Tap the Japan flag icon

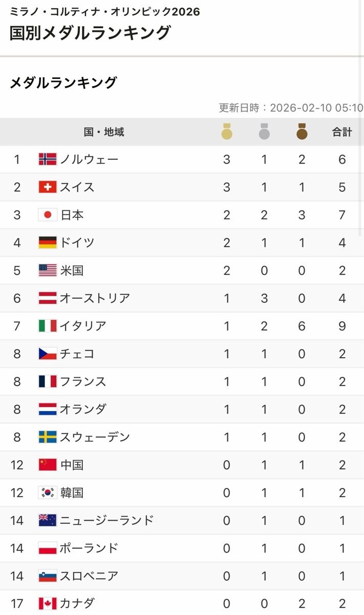click(x=48, y=215)
